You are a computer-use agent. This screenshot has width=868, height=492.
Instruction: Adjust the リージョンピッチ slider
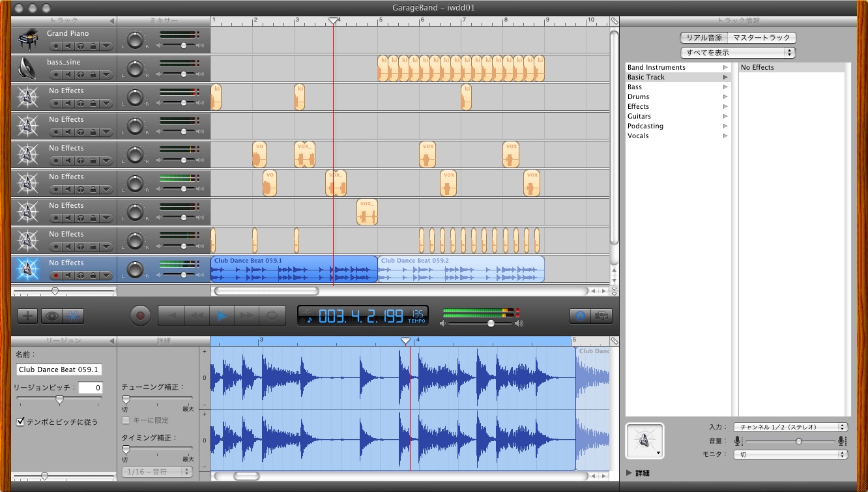[x=59, y=399]
